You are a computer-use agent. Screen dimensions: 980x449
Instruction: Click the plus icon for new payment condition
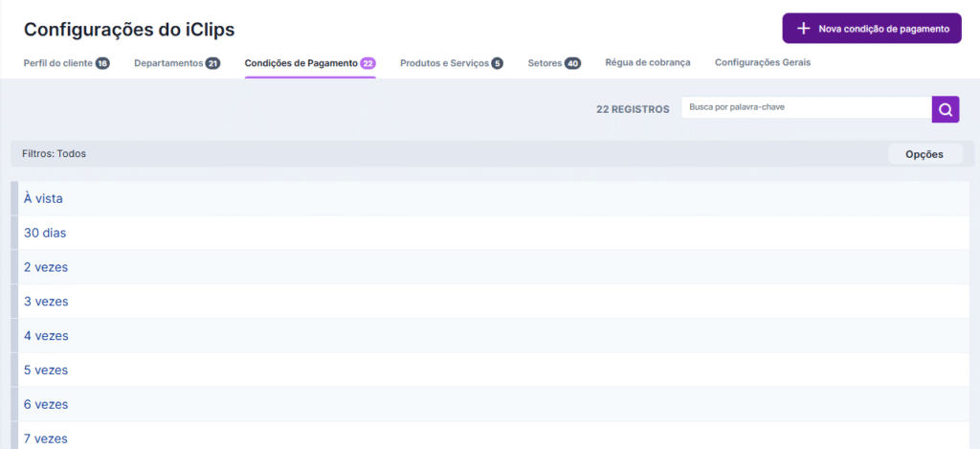pos(804,29)
